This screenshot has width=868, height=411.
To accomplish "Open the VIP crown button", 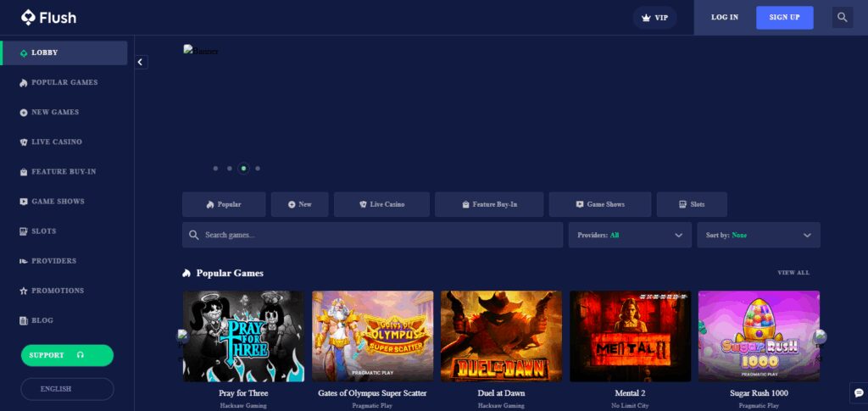I will tap(655, 18).
